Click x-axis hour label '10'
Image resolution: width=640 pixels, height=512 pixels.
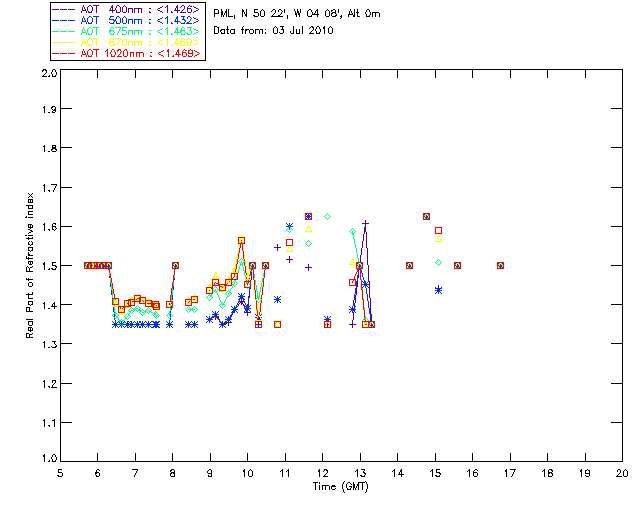[x=247, y=473]
